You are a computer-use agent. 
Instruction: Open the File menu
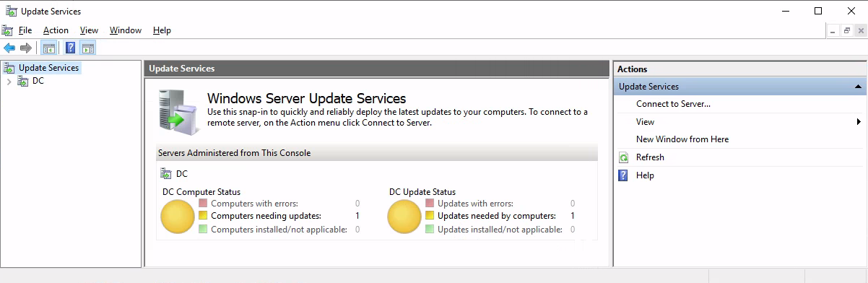25,30
